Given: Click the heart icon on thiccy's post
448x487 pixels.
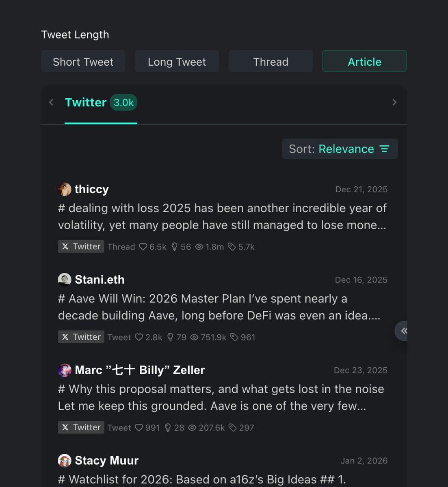Looking at the screenshot, I should tap(143, 247).
